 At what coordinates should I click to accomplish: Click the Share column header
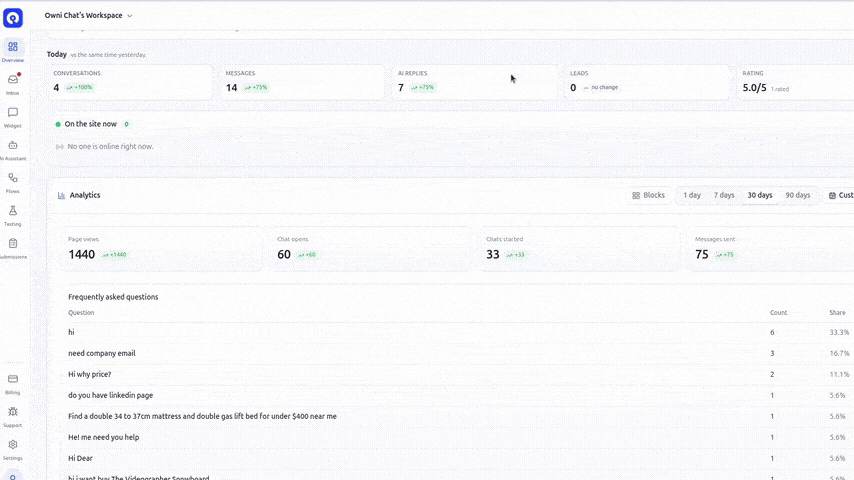tap(837, 313)
